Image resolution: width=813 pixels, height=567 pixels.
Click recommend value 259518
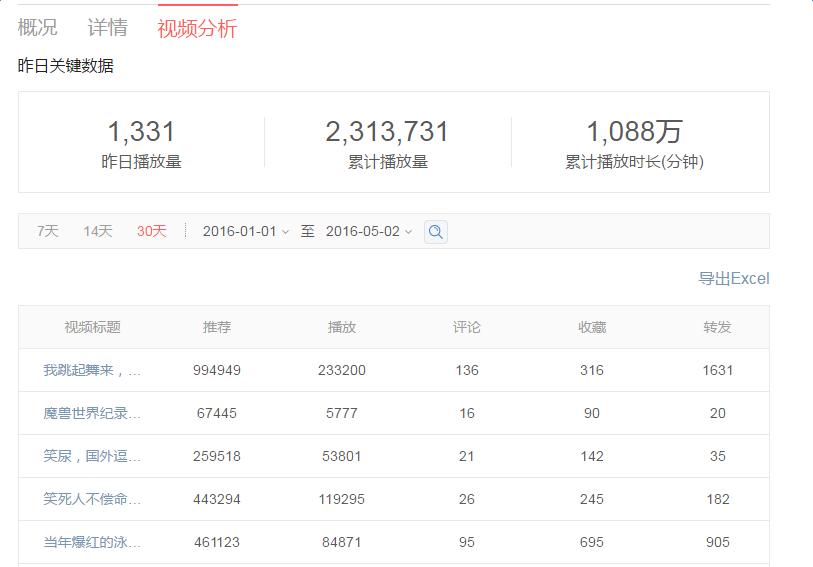[x=217, y=456]
